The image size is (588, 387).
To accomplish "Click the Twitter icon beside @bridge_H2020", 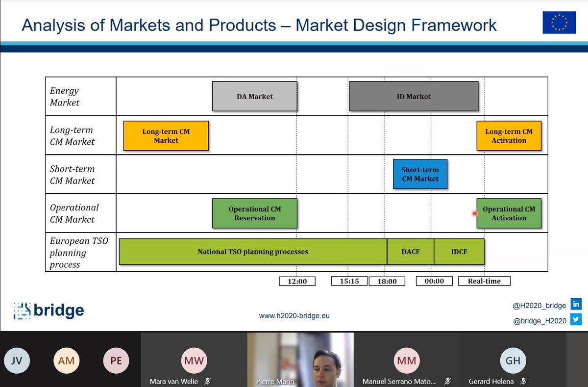I will click(576, 320).
